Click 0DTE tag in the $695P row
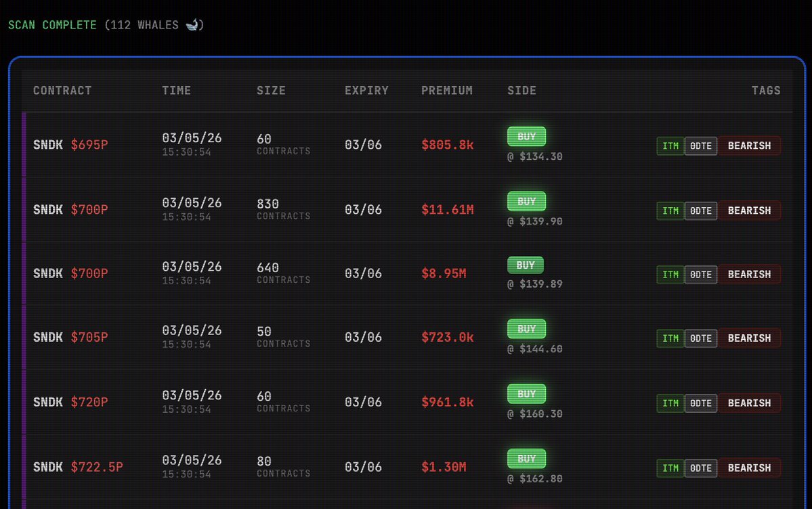The width and height of the screenshot is (812, 509). (701, 146)
